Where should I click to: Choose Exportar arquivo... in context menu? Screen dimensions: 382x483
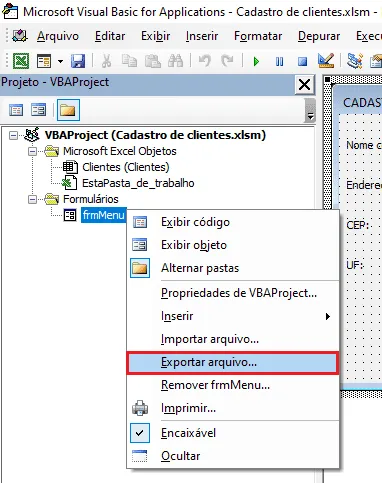point(233,362)
